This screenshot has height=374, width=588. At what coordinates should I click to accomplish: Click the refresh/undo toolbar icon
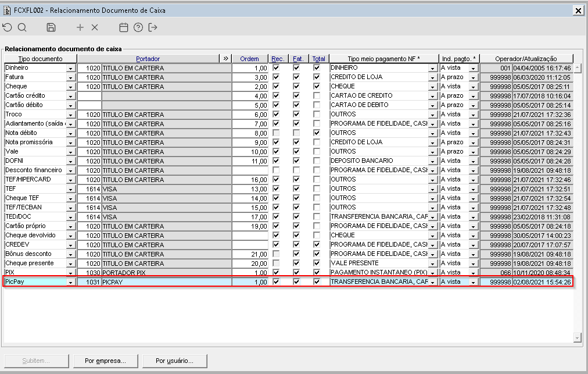pyautogui.click(x=7, y=27)
